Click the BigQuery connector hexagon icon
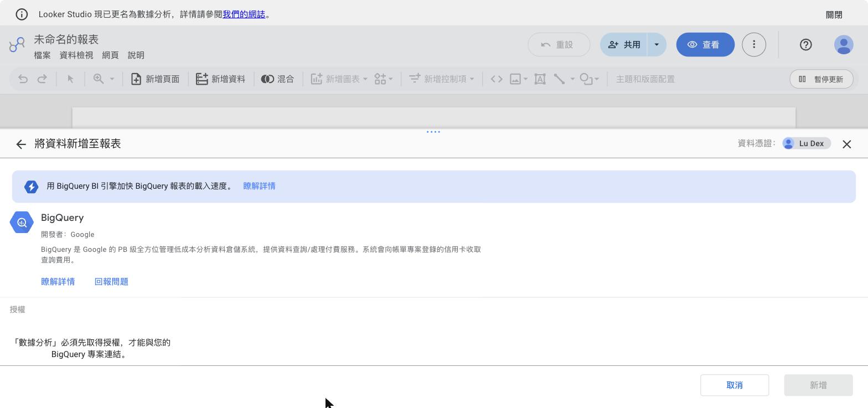 coord(22,223)
